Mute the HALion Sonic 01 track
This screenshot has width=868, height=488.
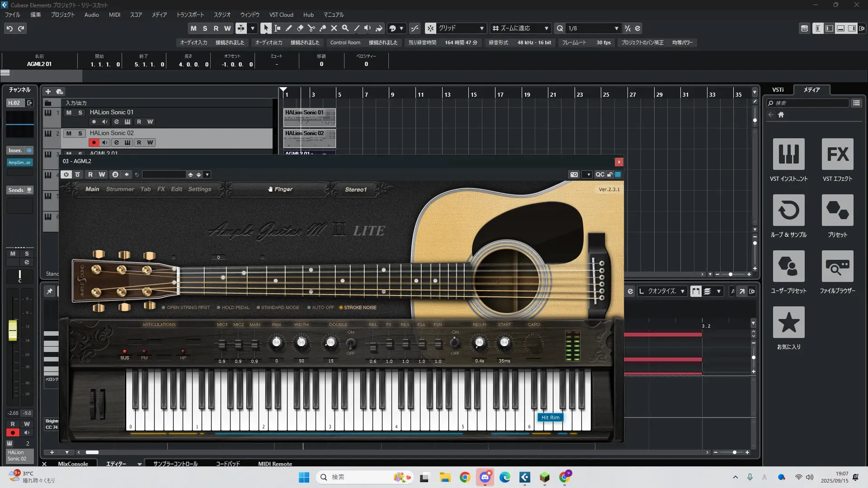tap(69, 113)
